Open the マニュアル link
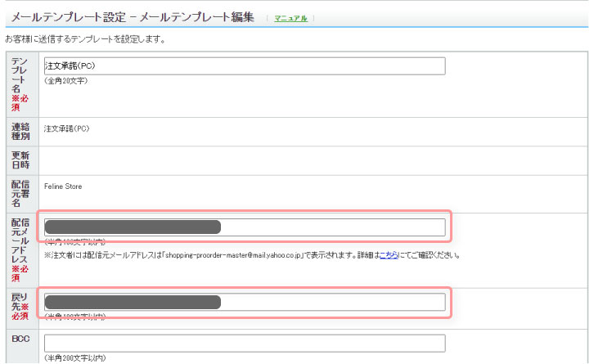The height and width of the screenshot is (364, 594). [x=290, y=18]
